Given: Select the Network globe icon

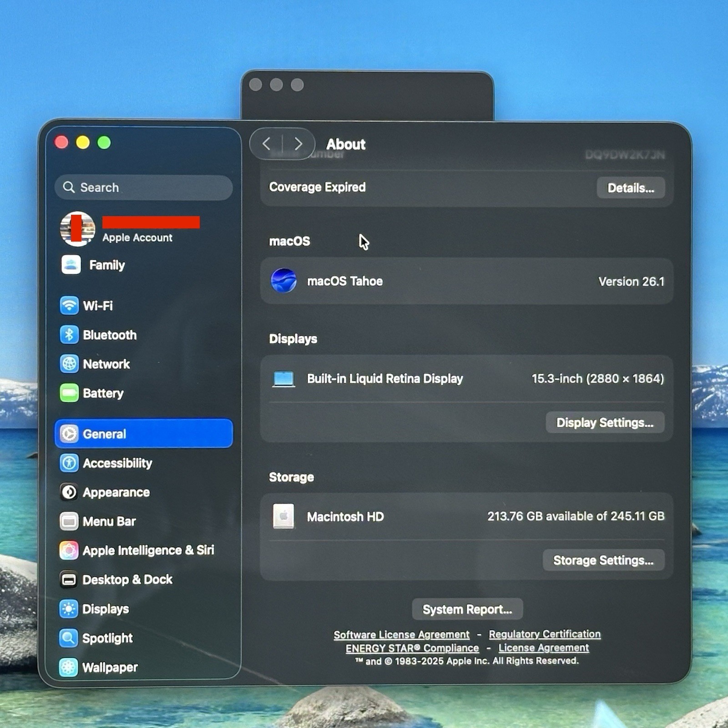Looking at the screenshot, I should pyautogui.click(x=69, y=364).
